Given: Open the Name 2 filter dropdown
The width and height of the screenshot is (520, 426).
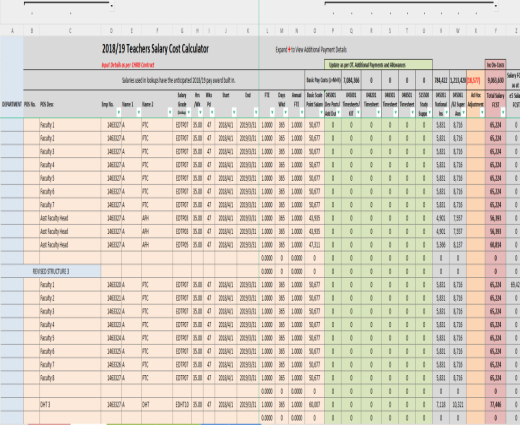Looking at the screenshot, I should tap(170, 112).
